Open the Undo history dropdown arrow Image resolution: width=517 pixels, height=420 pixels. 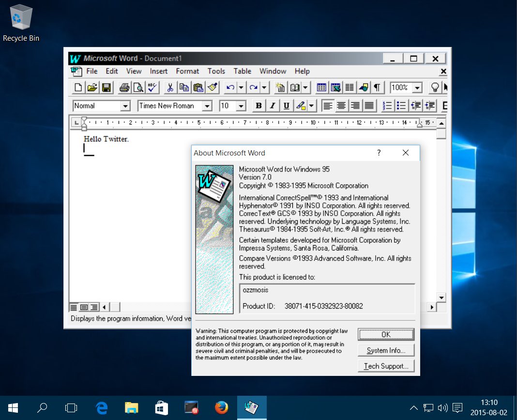click(x=241, y=87)
